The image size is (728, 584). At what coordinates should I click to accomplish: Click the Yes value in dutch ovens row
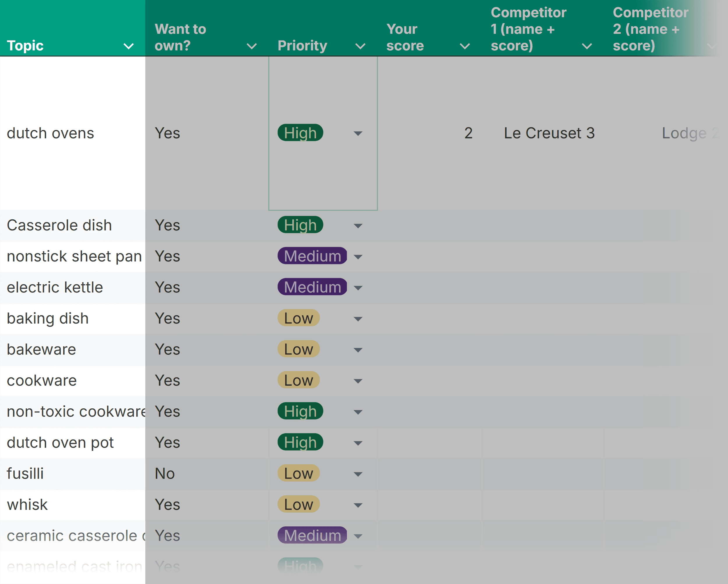tap(167, 133)
